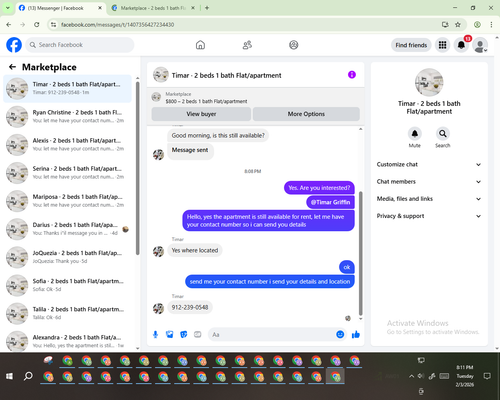500x400 pixels.
Task: Open the Sofia conversation
Action: [x=67, y=285]
